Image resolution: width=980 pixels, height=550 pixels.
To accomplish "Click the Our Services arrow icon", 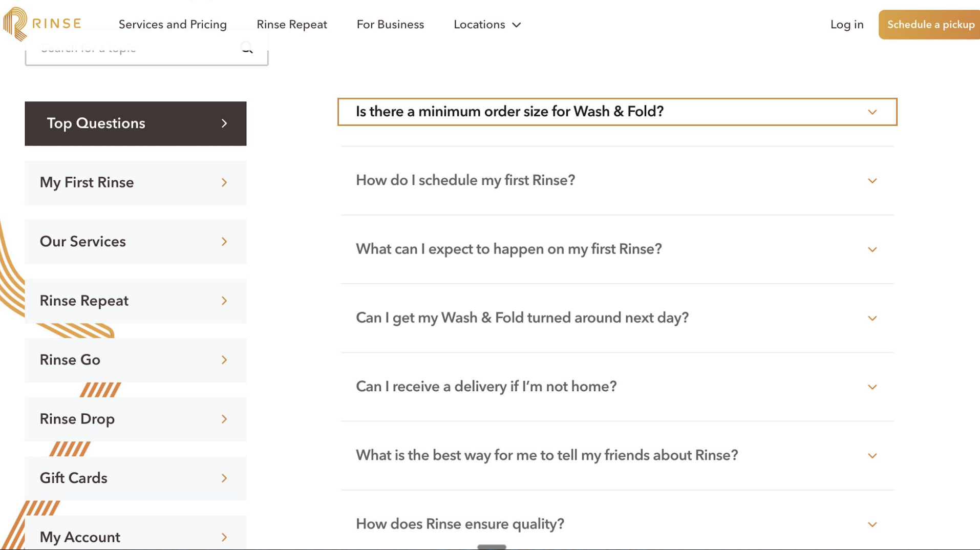I will pos(224,242).
